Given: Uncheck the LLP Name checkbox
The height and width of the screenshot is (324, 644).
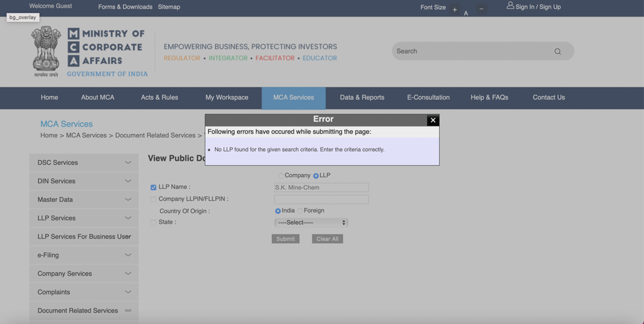Looking at the screenshot, I should (x=153, y=187).
